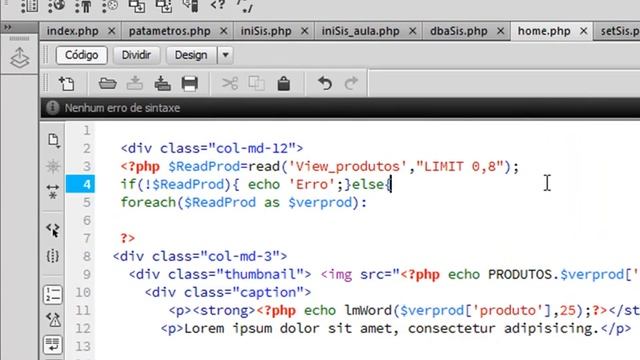Screen dimensions: 640x360
Task: Switch to the iniSis_aula.php tab
Action: click(360, 31)
